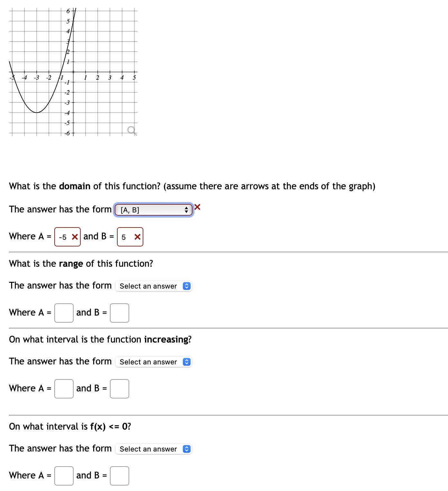
Task: Click the chevron icon on the f(x) <= 0 dropdown
Action: tap(186, 449)
